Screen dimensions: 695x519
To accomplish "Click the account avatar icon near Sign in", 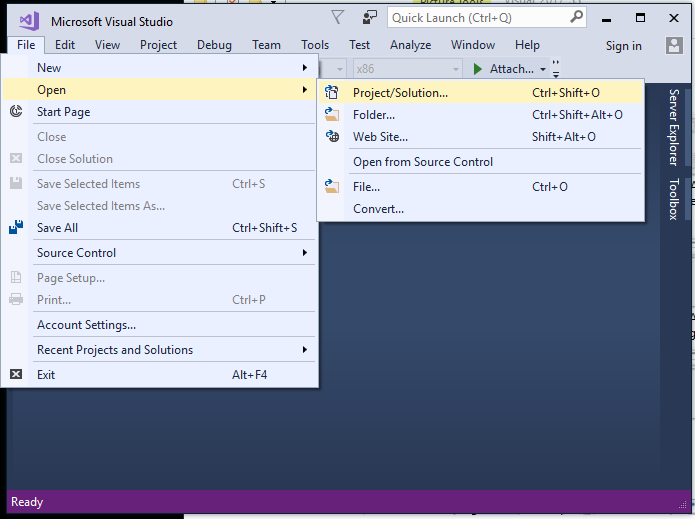I will click(674, 45).
